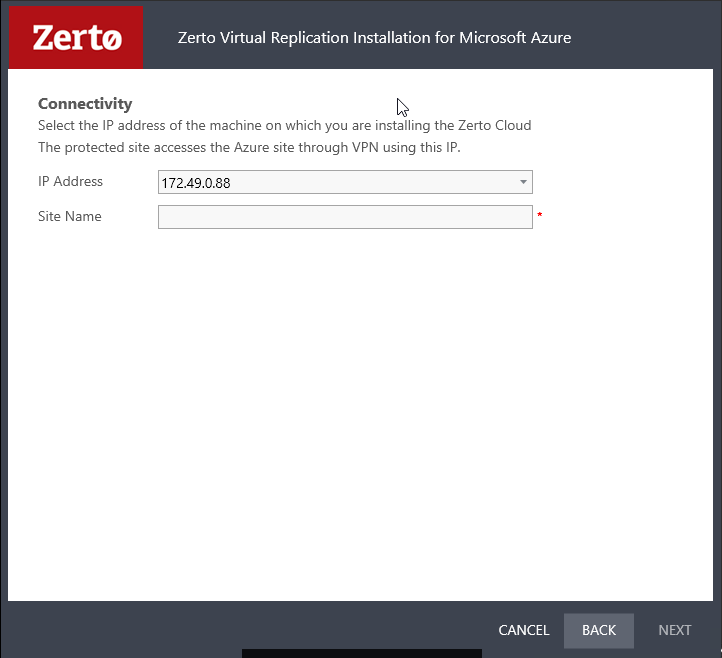The height and width of the screenshot is (658, 722).
Task: Click the CANCEL button
Action: point(524,630)
